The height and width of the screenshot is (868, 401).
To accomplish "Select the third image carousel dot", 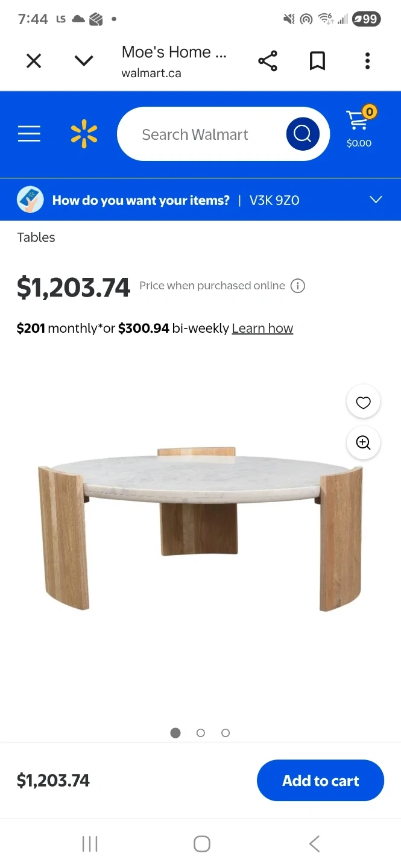I will 226,733.
